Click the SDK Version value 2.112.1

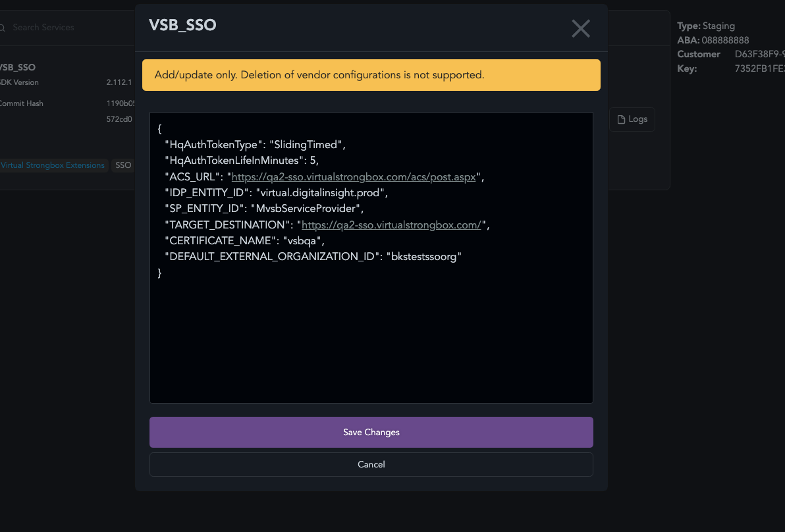click(x=119, y=82)
